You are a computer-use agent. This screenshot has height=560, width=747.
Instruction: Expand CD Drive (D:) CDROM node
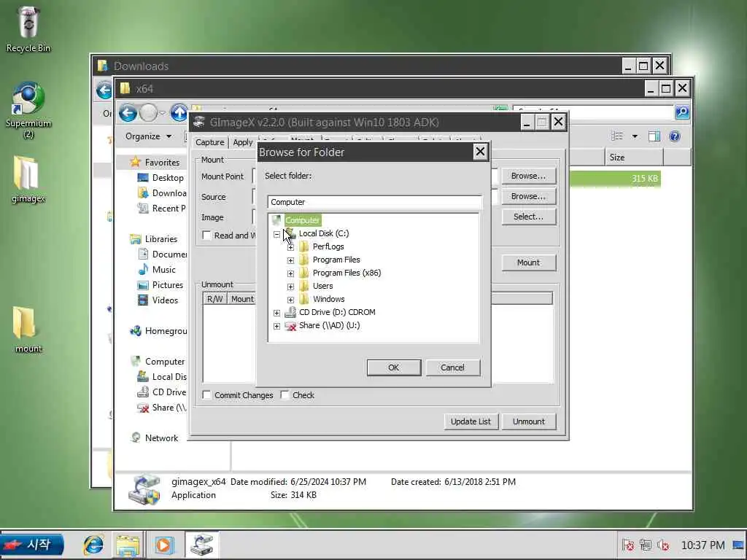(x=276, y=313)
